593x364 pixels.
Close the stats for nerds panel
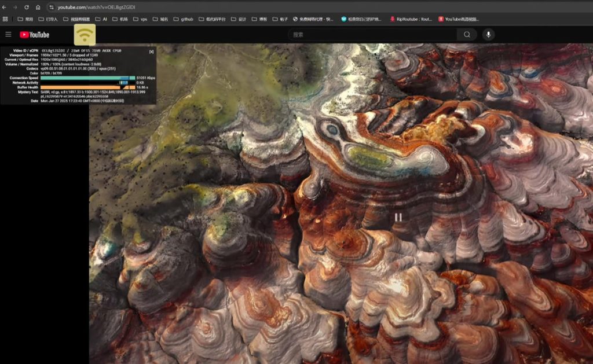coord(152,52)
